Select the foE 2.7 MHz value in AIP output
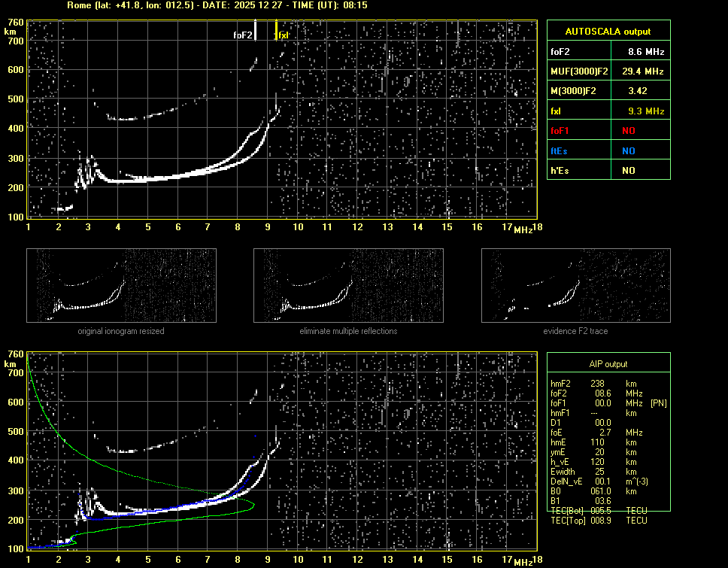 [602, 433]
